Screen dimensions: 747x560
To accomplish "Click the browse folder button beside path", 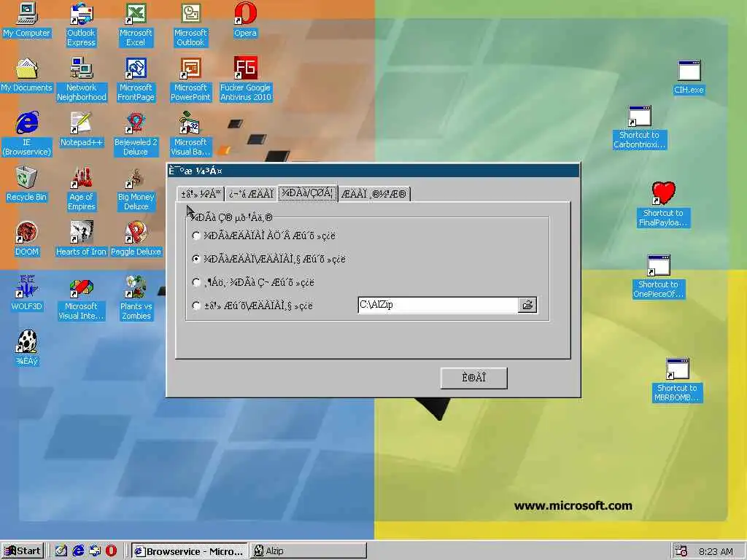I will [527, 305].
